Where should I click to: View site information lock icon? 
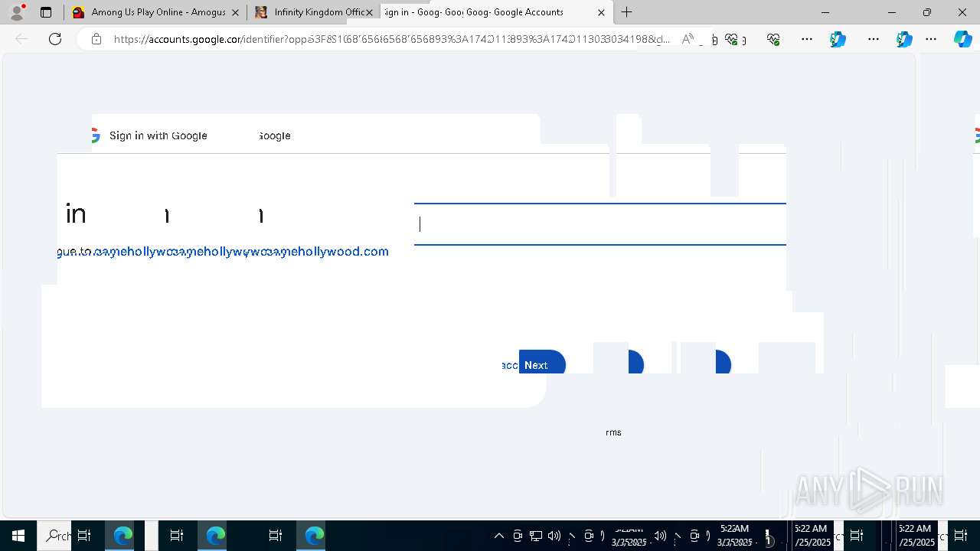(96, 39)
